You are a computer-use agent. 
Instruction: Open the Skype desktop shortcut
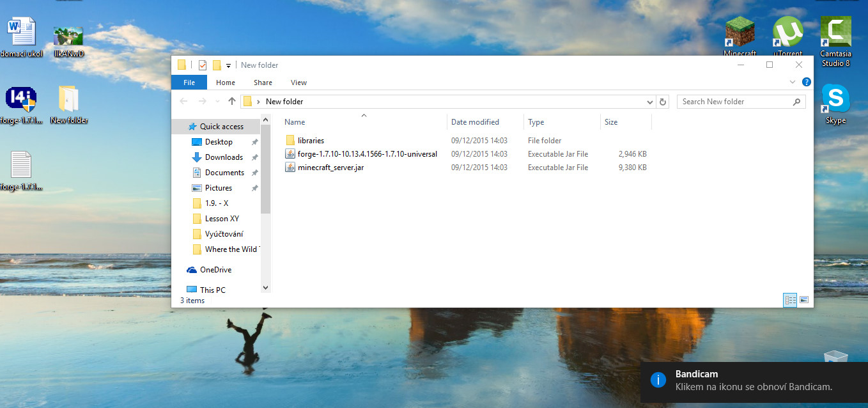point(835,104)
